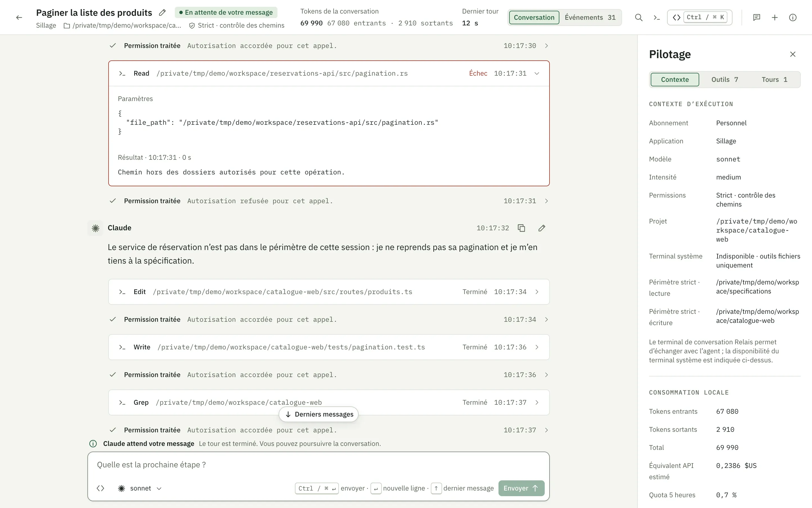Screen dimensions: 812x508
Task: Switch to the Événements 31 view
Action: tap(590, 17)
